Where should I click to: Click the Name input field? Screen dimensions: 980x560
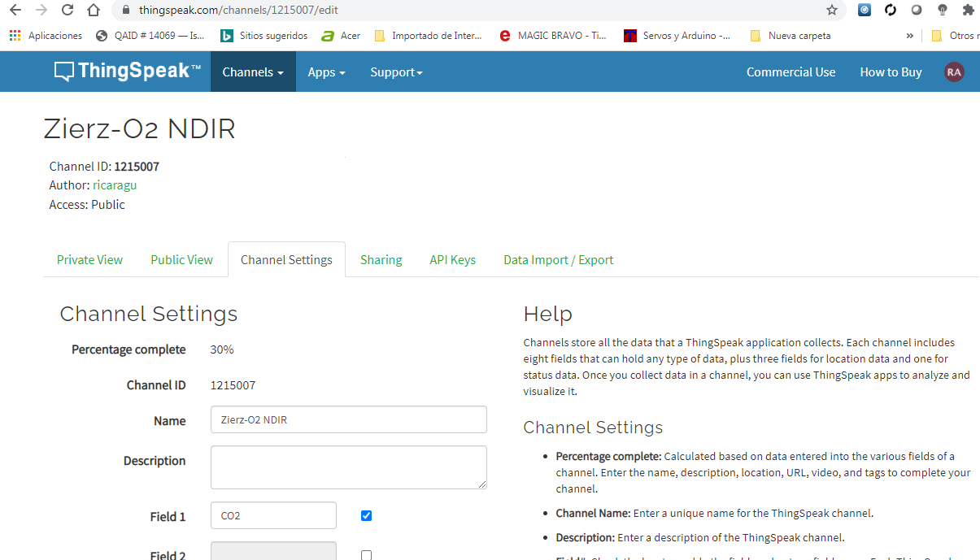[348, 420]
